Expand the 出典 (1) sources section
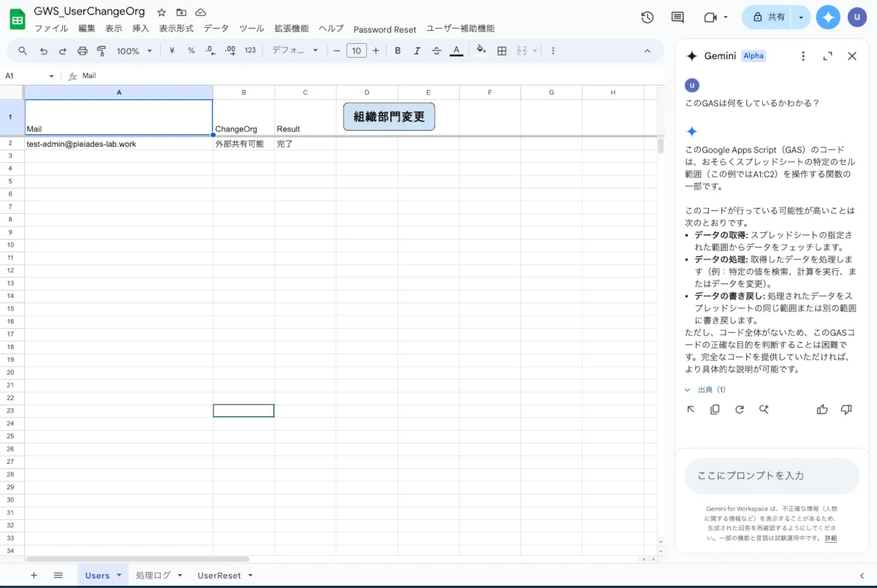The image size is (877, 588). [705, 390]
